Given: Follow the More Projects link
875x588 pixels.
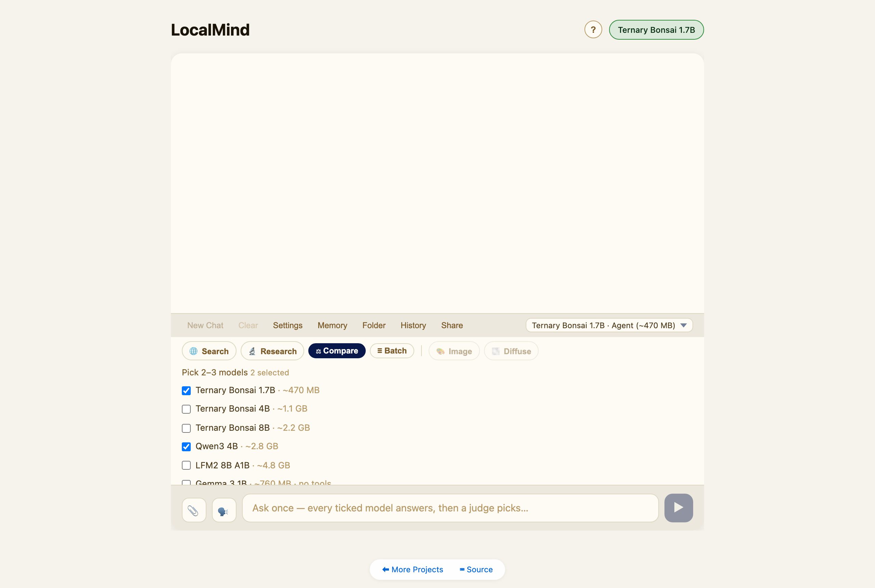Looking at the screenshot, I should pos(413,569).
